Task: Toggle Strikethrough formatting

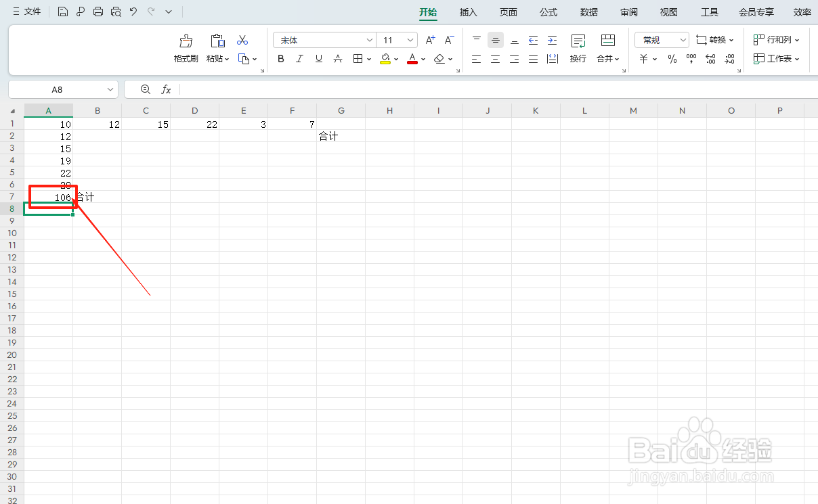Action: [x=338, y=59]
